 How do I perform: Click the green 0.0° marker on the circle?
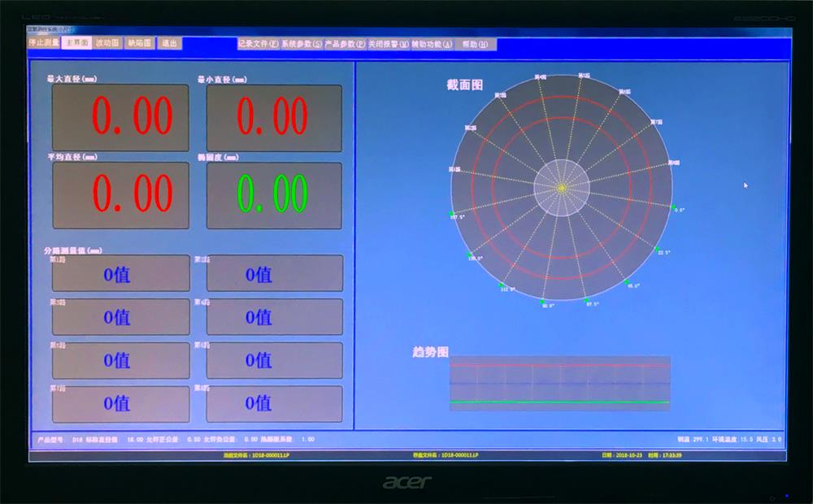pyautogui.click(x=671, y=207)
